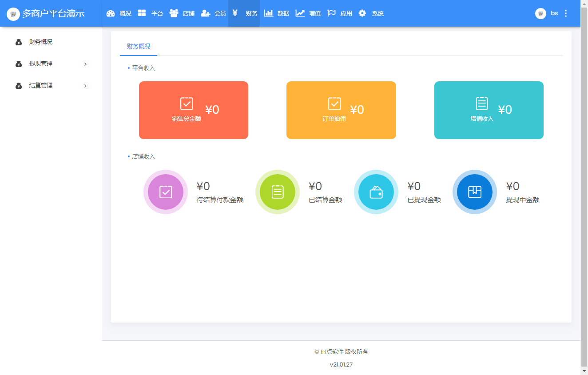Image resolution: width=588 pixels, height=375 pixels.
Task: Open the 概况 top menu label
Action: pos(126,13)
